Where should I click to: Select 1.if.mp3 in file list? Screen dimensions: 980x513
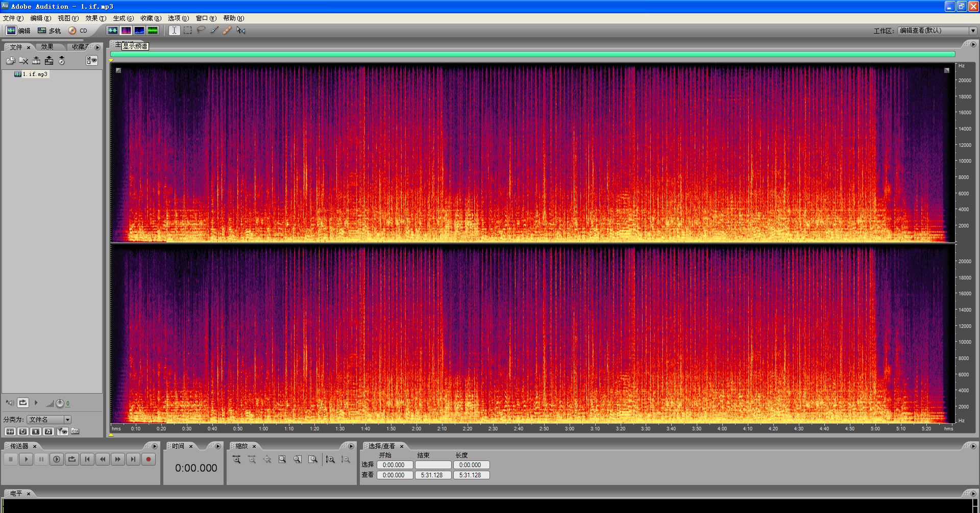click(31, 74)
